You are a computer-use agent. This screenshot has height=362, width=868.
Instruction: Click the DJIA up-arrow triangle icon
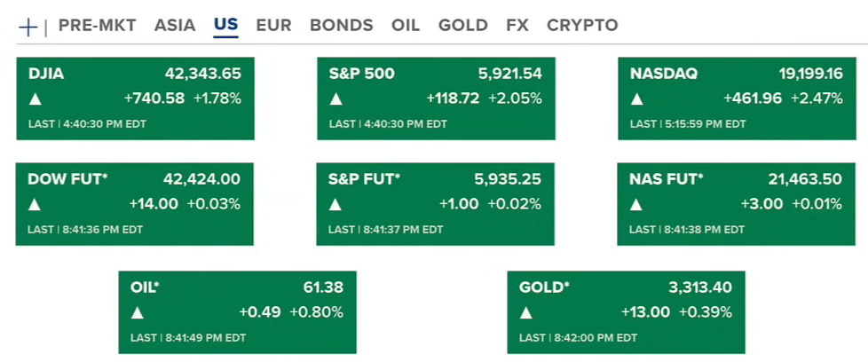pyautogui.click(x=35, y=99)
